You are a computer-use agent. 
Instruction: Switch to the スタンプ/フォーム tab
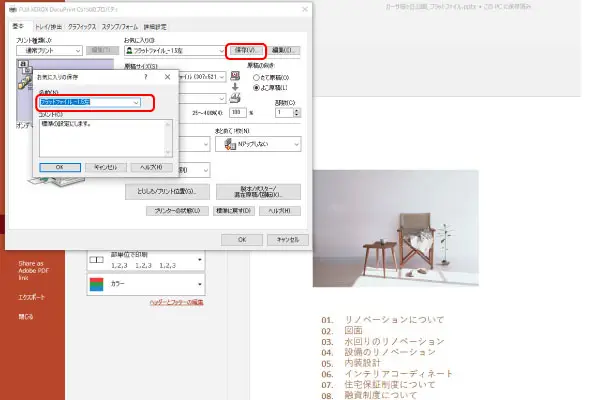120,27
